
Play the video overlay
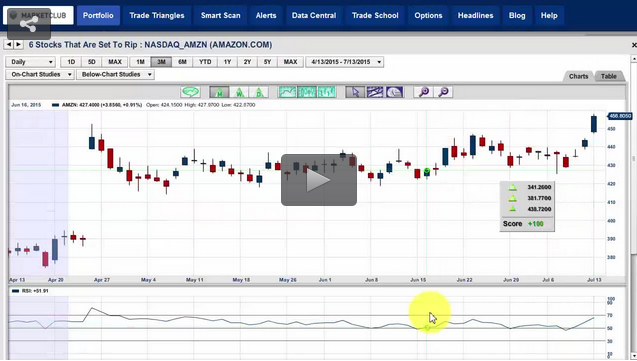point(319,180)
